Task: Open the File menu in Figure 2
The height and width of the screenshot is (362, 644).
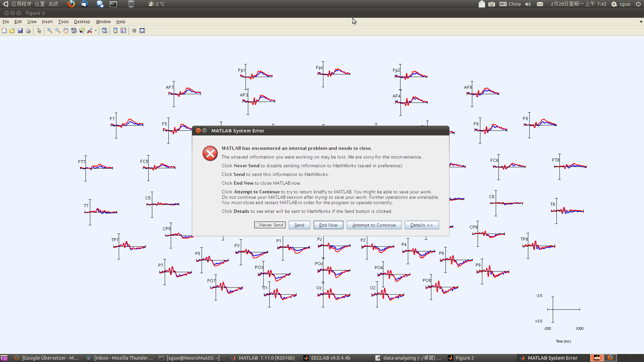Action: [x=6, y=21]
